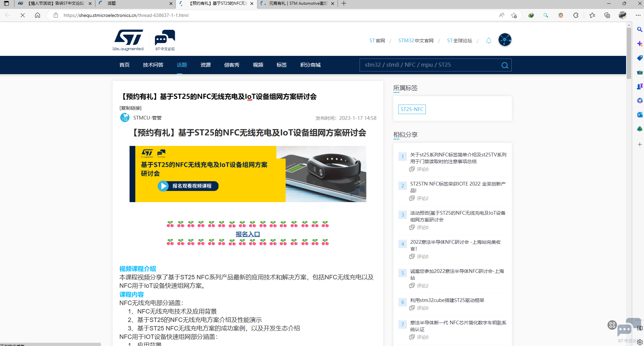This screenshot has width=644, height=346.
Task: Switch to the 元宵有礼 STM Automotive tab
Action: coord(297,3)
